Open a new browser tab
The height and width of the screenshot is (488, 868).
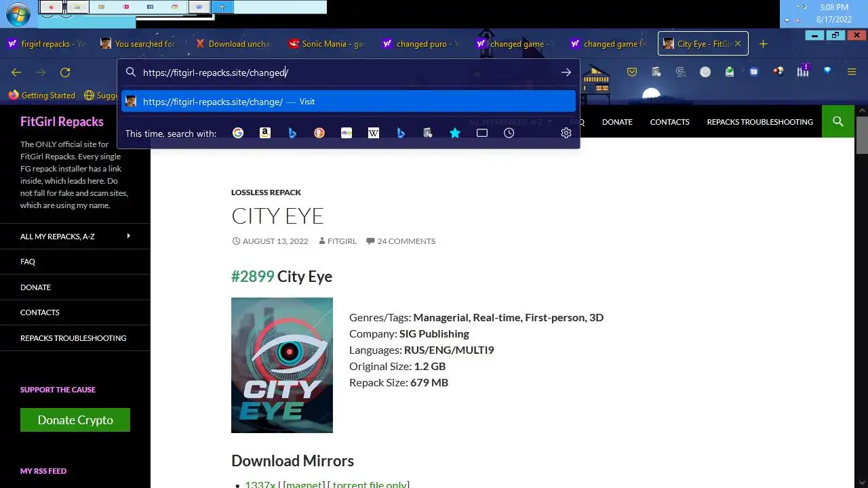pyautogui.click(x=764, y=44)
